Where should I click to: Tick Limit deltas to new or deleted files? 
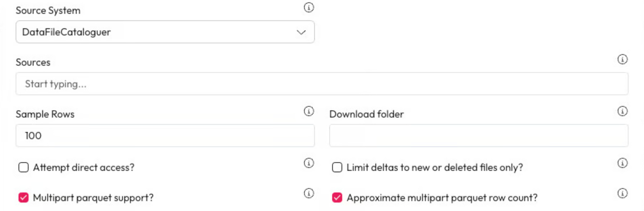tap(337, 167)
